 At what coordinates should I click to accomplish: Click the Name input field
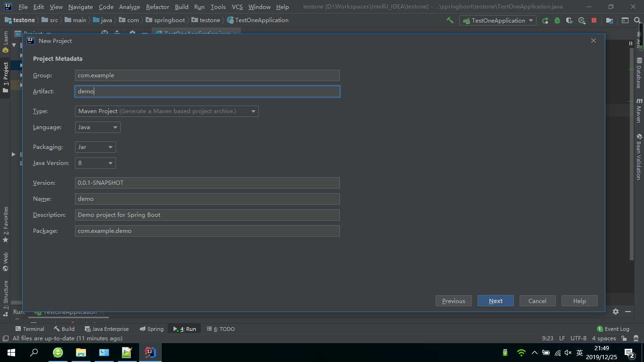coord(207,199)
